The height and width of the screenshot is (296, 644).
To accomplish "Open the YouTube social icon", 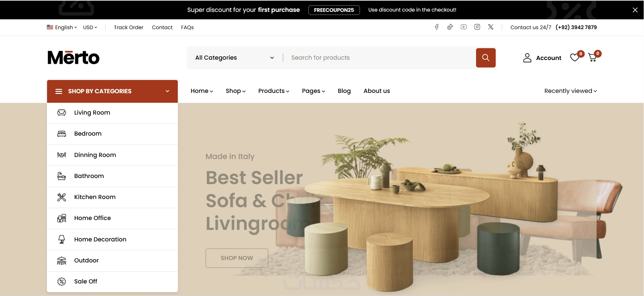I will [x=464, y=27].
